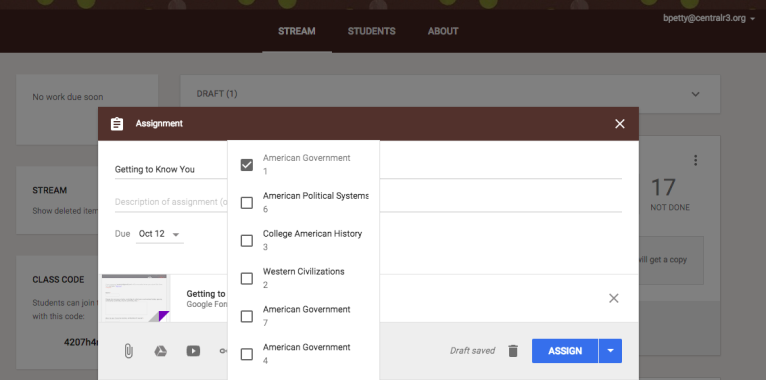Uncheck American Government section 1 checkbox
766x380 pixels.
pos(247,165)
